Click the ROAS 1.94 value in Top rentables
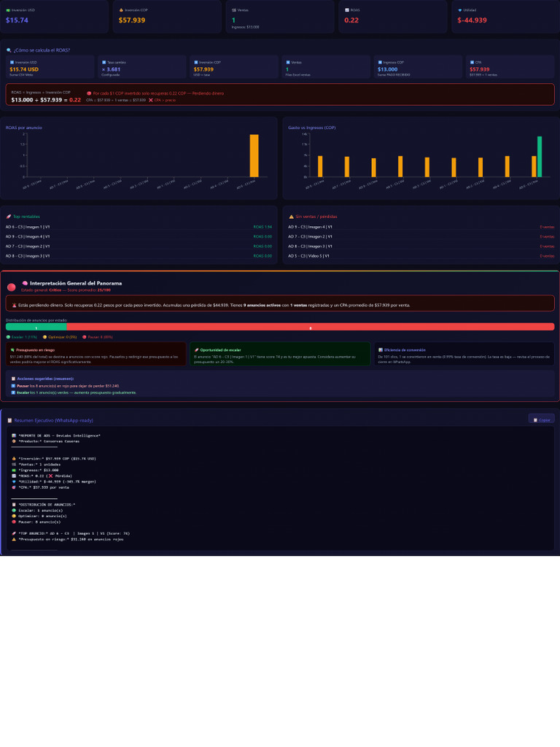 coord(262,228)
